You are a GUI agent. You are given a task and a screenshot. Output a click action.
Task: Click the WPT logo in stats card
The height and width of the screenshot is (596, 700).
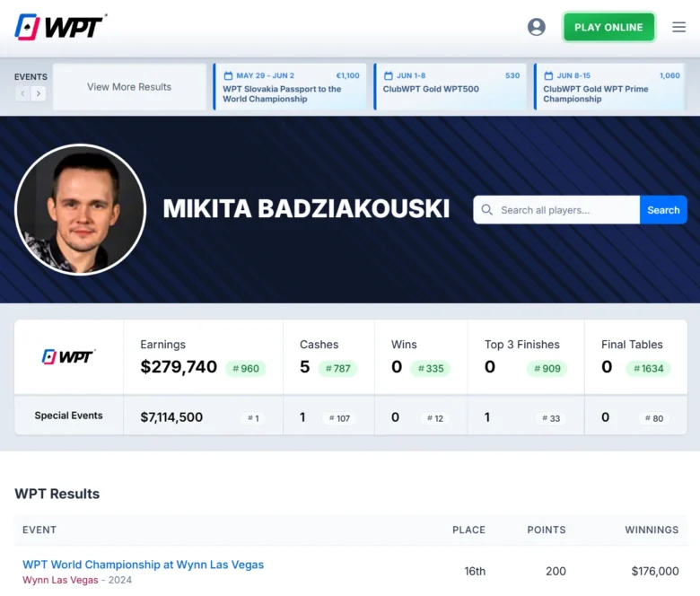(x=68, y=356)
